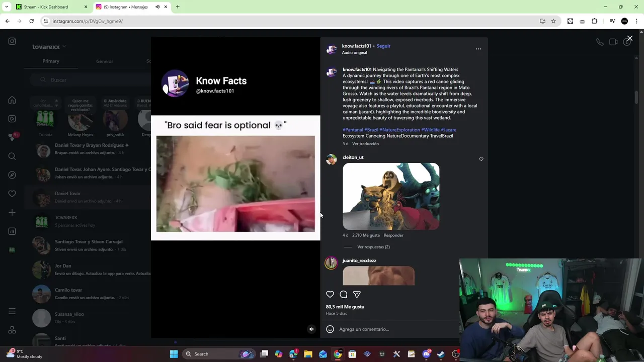The height and width of the screenshot is (362, 644).
Task: Like cleiton_ut's comment with the small heart
Action: [x=481, y=159]
